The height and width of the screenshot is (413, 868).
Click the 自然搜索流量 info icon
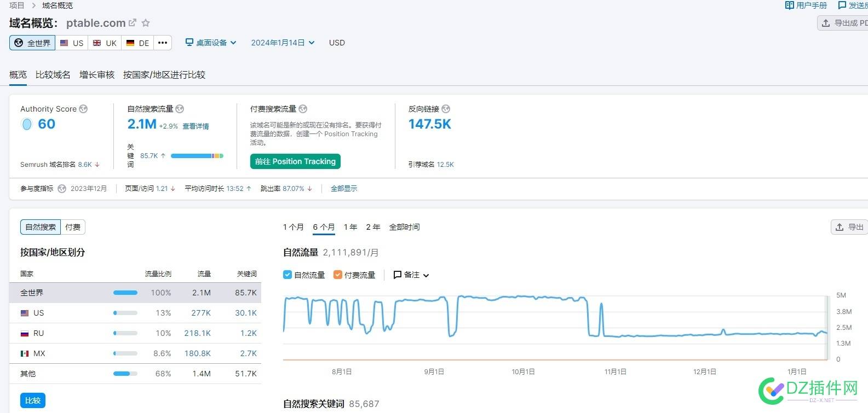point(180,109)
